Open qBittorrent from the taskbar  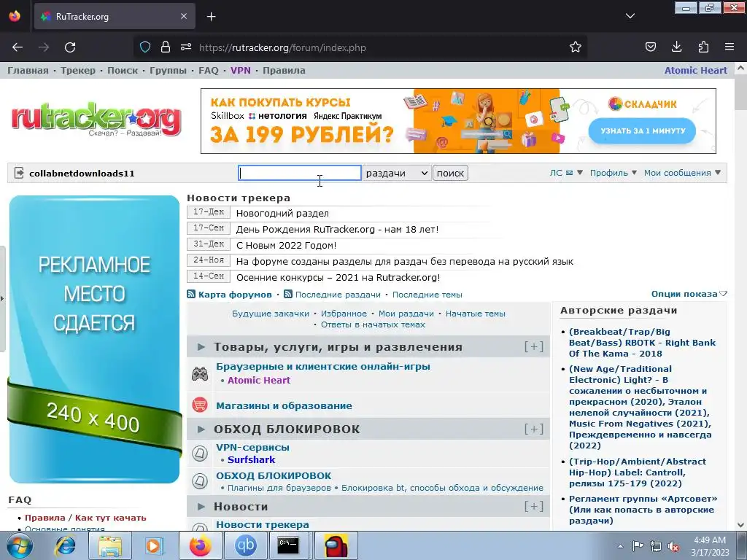(x=246, y=545)
